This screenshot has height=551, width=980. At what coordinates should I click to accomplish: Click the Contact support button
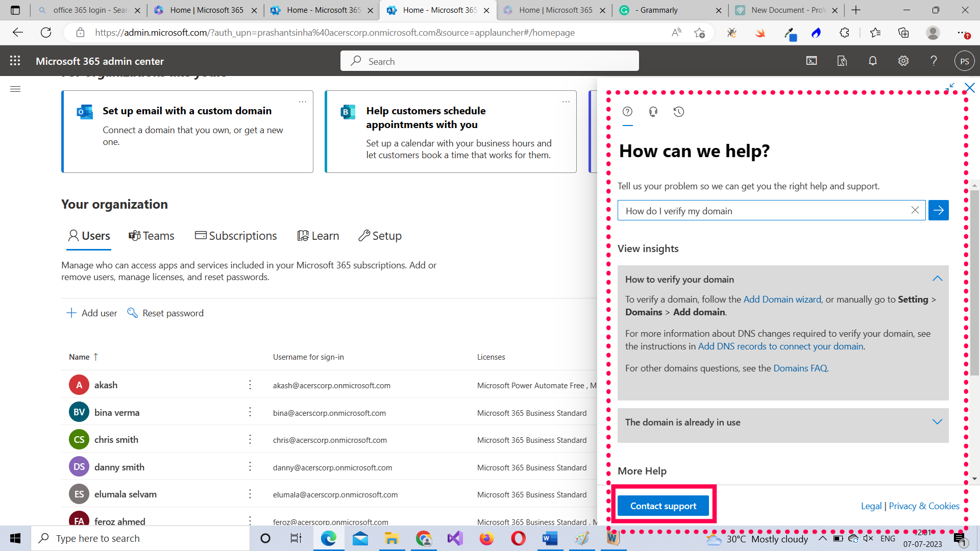click(663, 506)
